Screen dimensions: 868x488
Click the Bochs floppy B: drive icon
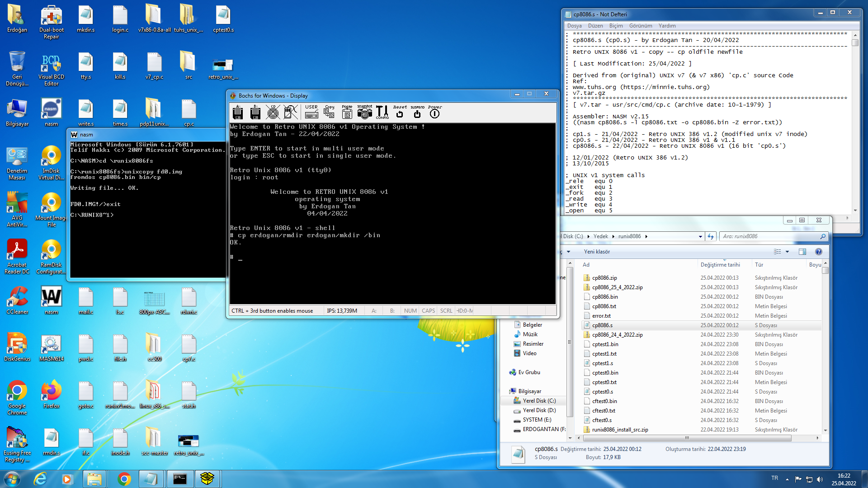coord(255,112)
